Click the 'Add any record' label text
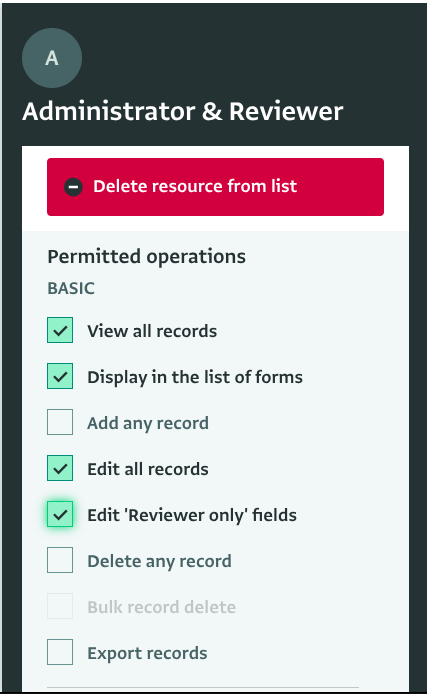Viewport: 427px width, 694px height. click(148, 424)
